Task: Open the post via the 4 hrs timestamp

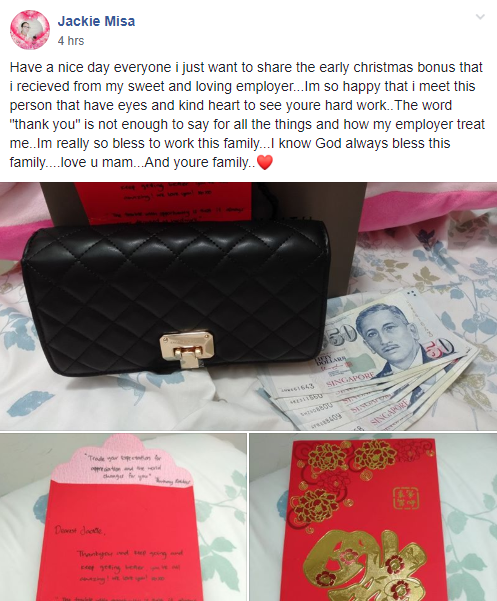Action: click(71, 41)
